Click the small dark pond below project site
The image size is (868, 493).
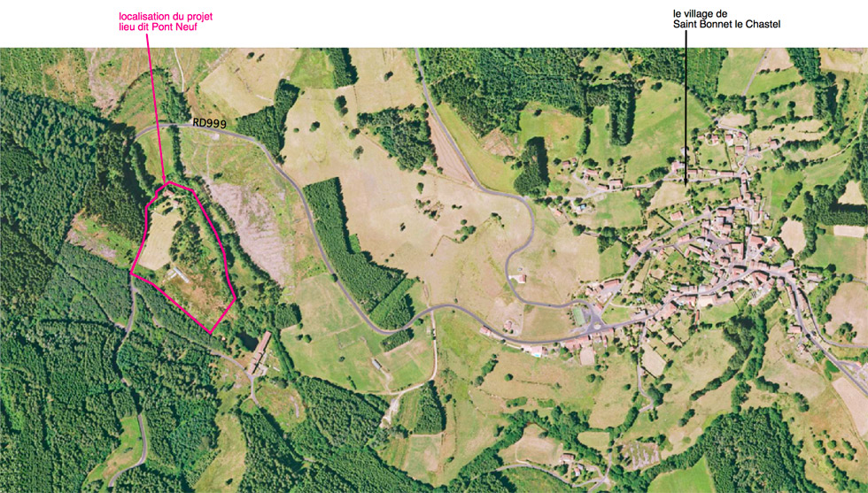(248, 340)
